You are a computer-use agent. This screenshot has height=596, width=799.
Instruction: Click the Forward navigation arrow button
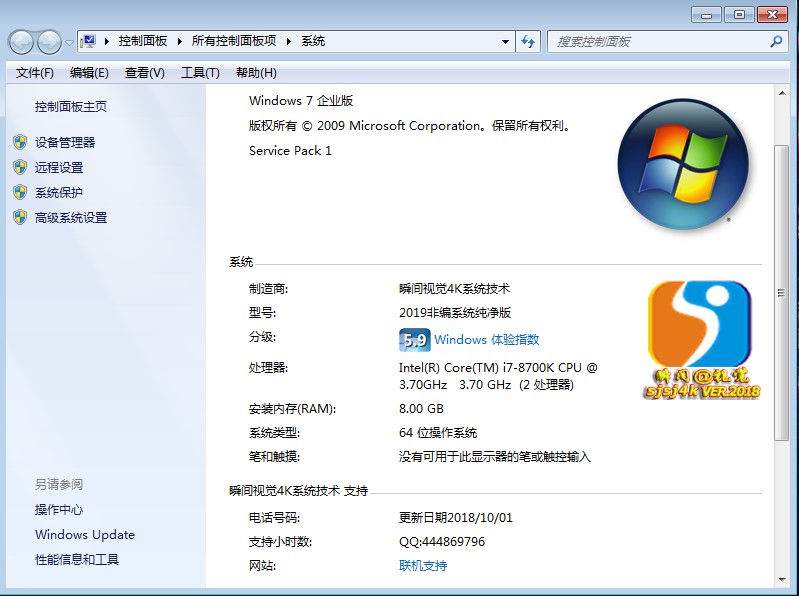[49, 42]
